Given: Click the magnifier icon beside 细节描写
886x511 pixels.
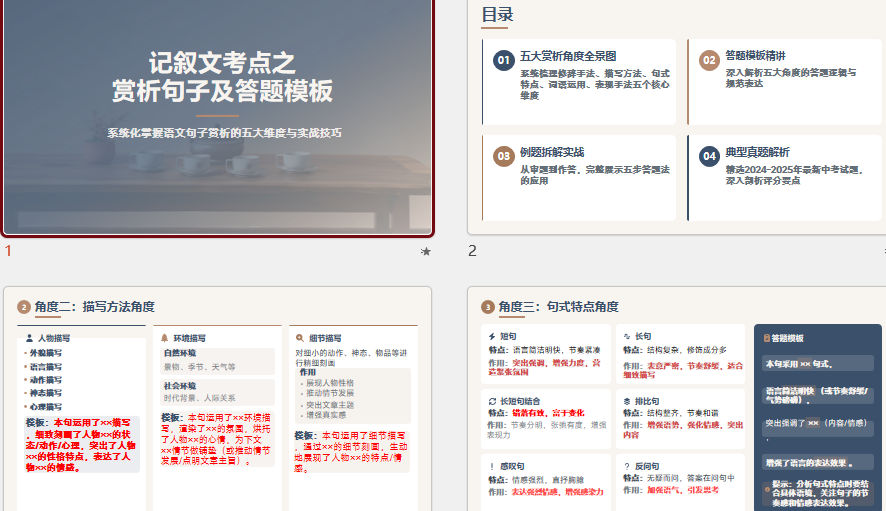Looking at the screenshot, I should (299, 338).
